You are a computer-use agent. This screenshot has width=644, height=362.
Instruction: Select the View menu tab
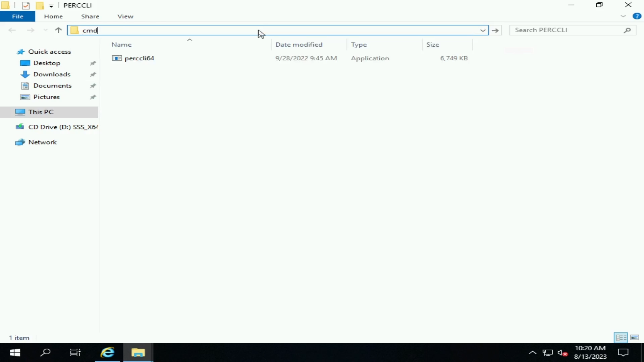click(x=126, y=16)
